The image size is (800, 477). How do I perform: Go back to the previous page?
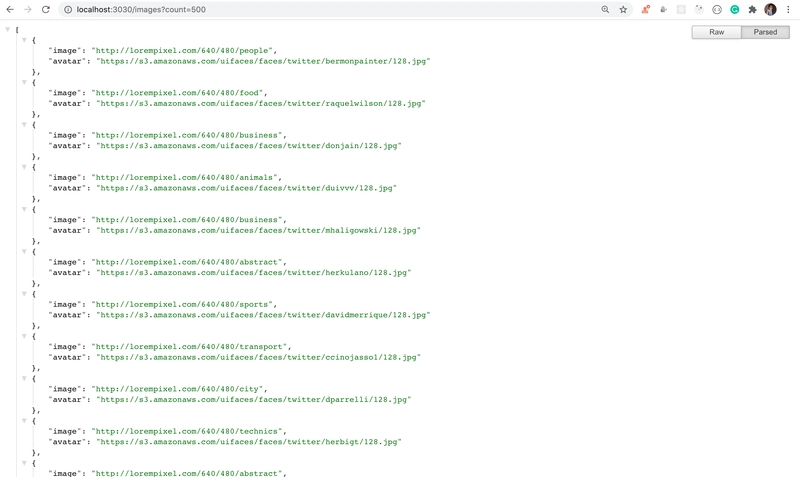coord(10,9)
